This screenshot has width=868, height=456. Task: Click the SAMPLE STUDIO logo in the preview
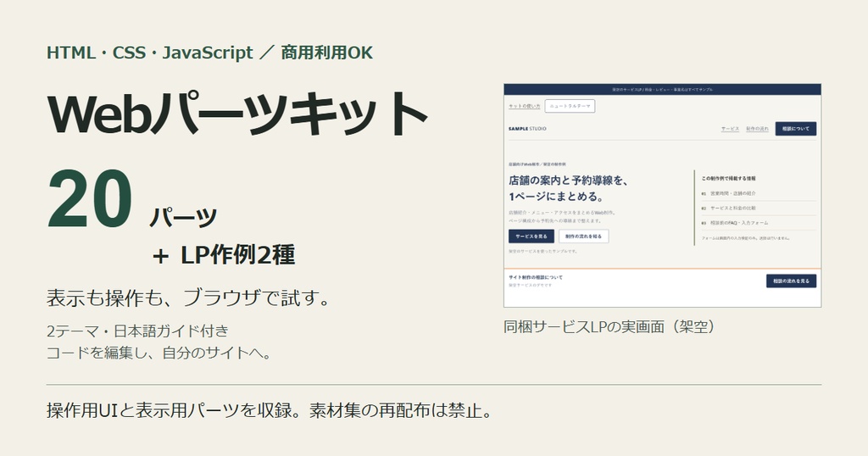tap(527, 128)
